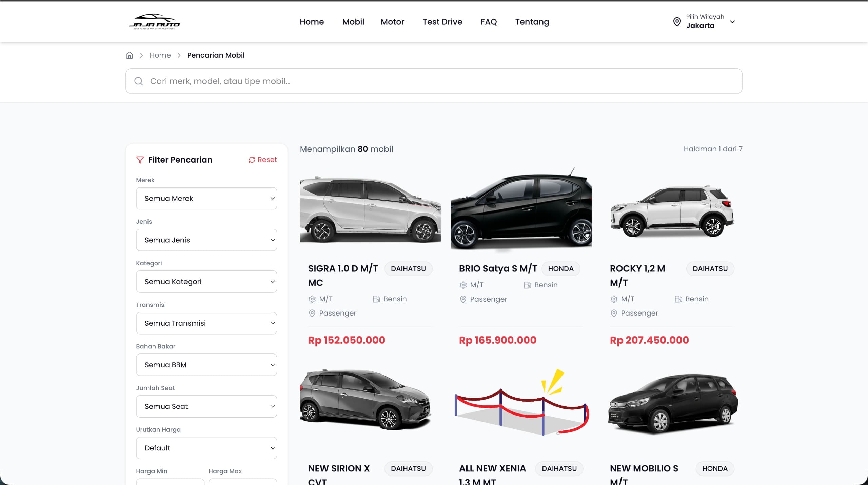This screenshot has width=868, height=485.
Task: Click the transmission gear icon on the ROCKY card
Action: [x=614, y=299]
